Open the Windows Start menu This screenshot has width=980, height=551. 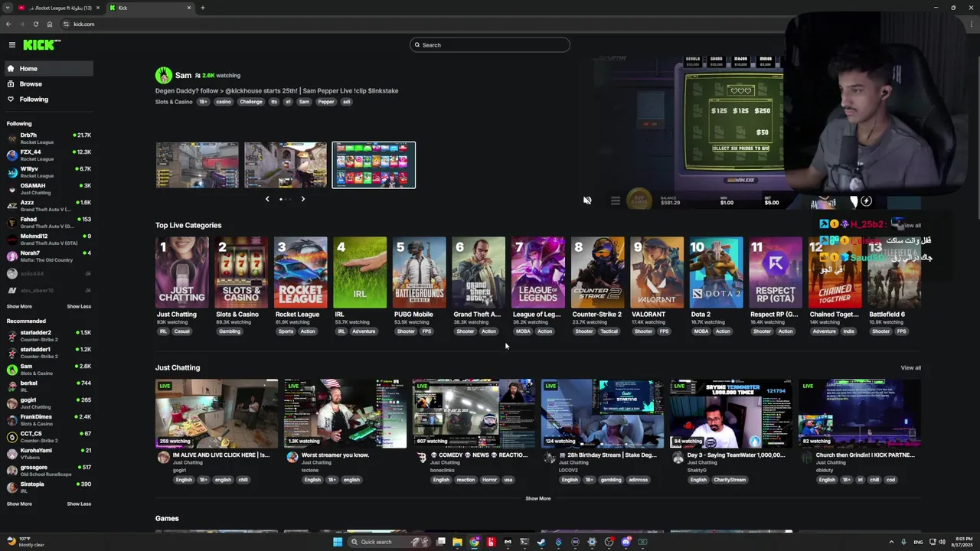pyautogui.click(x=337, y=542)
